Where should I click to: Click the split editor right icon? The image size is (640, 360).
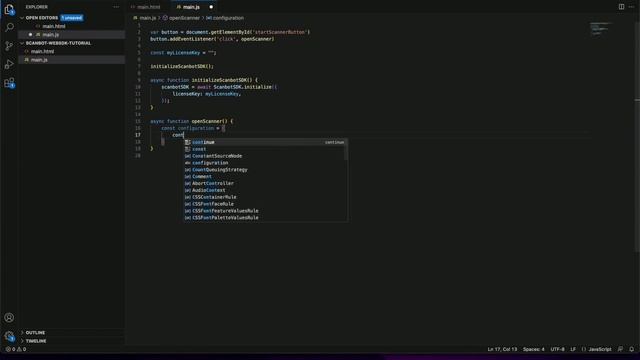tap(621, 7)
